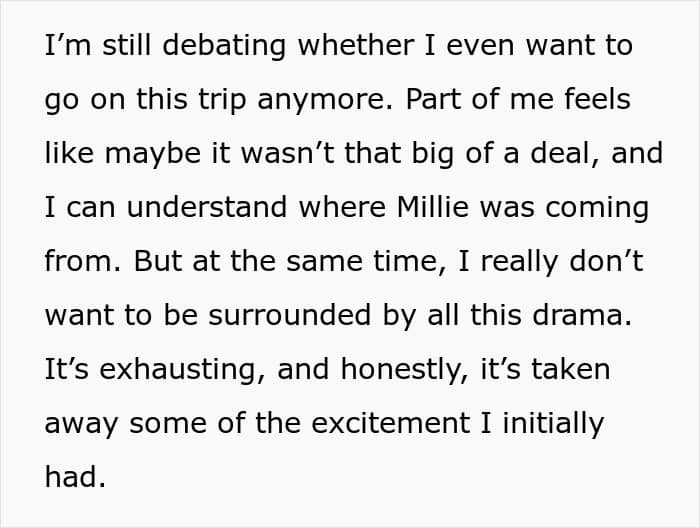The height and width of the screenshot is (528, 700).
Task: Click the word 'surrounded' in the text
Action: click(x=290, y=315)
